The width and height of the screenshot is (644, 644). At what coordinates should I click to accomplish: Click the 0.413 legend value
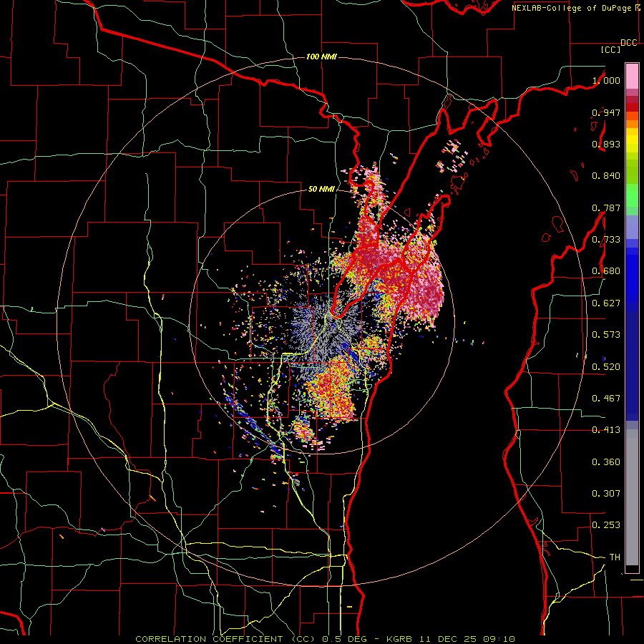[x=606, y=430]
